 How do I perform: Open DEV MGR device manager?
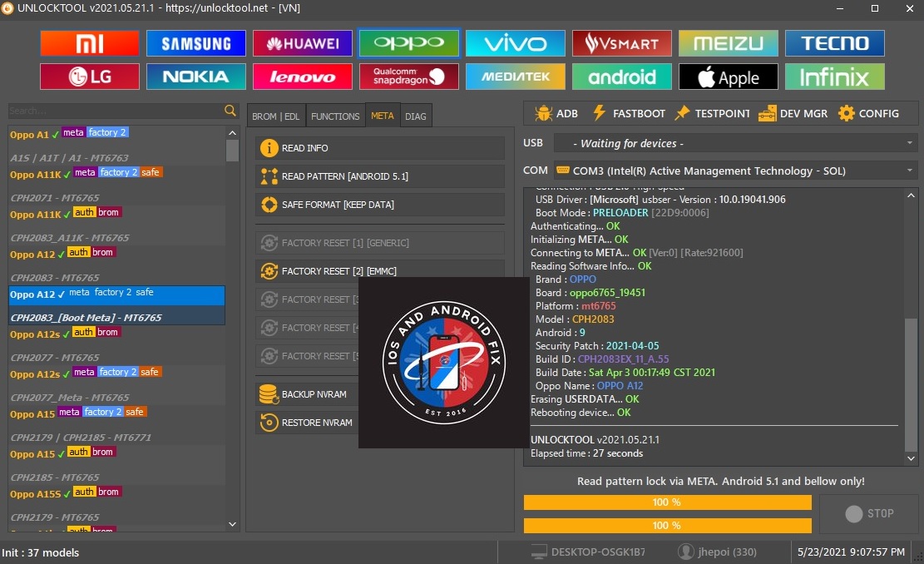(x=793, y=113)
